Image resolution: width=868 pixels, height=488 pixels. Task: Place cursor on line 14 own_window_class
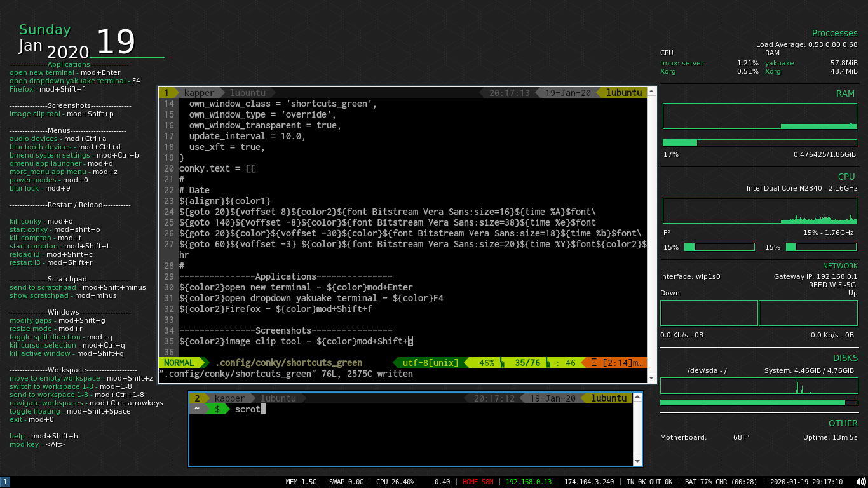click(x=283, y=104)
